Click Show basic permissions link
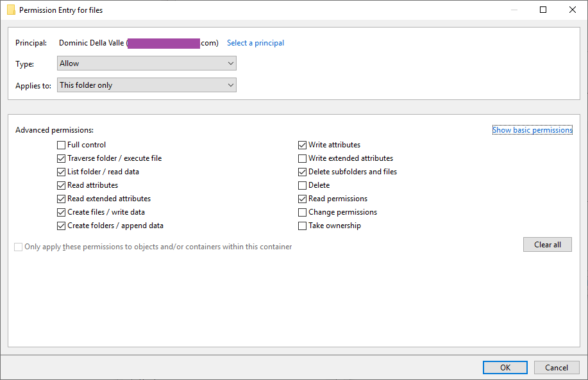Image resolution: width=588 pixels, height=380 pixels. click(532, 130)
